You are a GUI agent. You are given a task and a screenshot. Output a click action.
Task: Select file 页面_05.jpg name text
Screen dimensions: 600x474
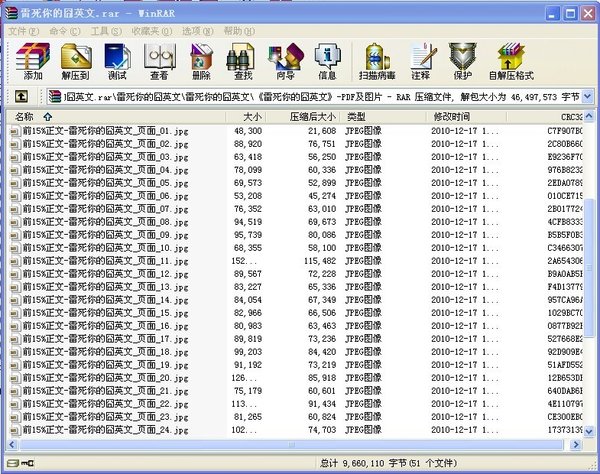106,183
